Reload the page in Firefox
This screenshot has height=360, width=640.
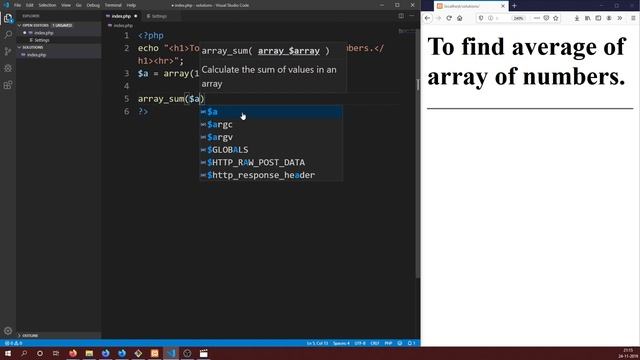(449, 18)
